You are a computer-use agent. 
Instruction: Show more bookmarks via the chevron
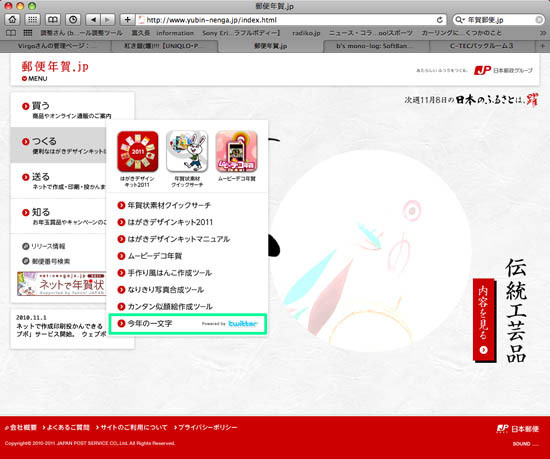pyautogui.click(x=543, y=33)
